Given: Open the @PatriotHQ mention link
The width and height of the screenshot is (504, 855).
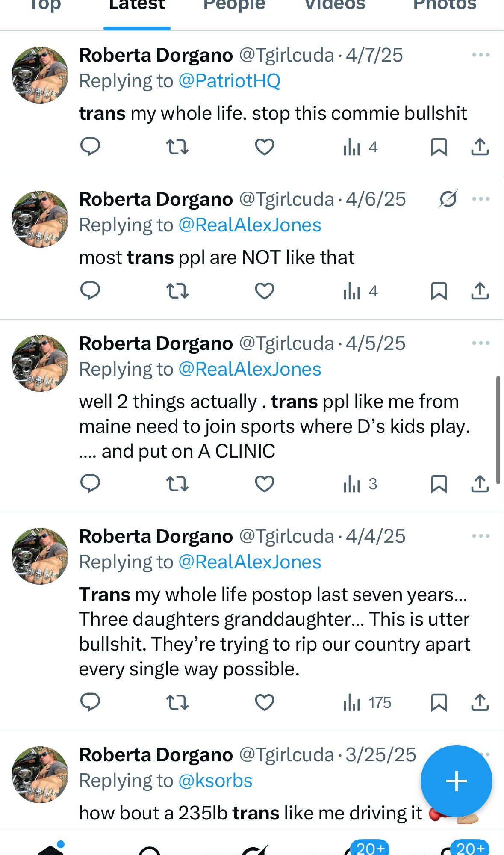Looking at the screenshot, I should click(x=229, y=81).
